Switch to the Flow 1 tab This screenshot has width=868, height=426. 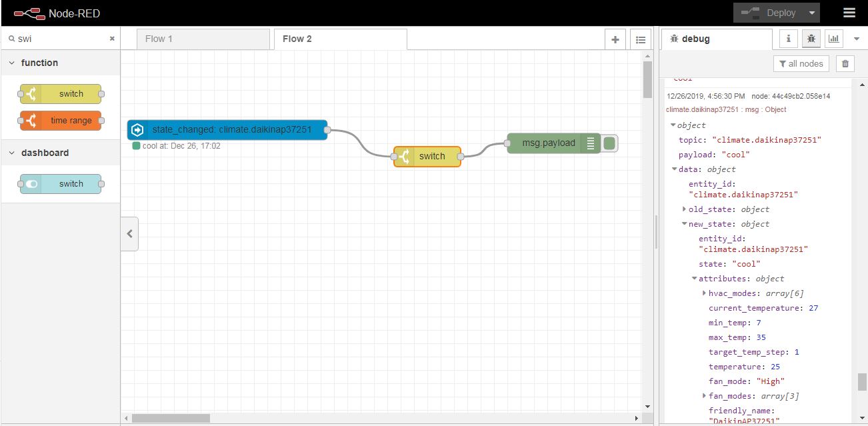(203, 39)
